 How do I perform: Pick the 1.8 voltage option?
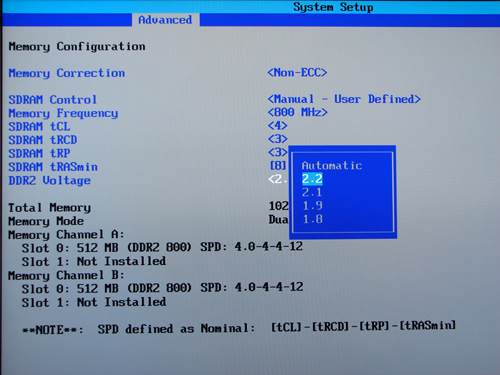click(312, 219)
